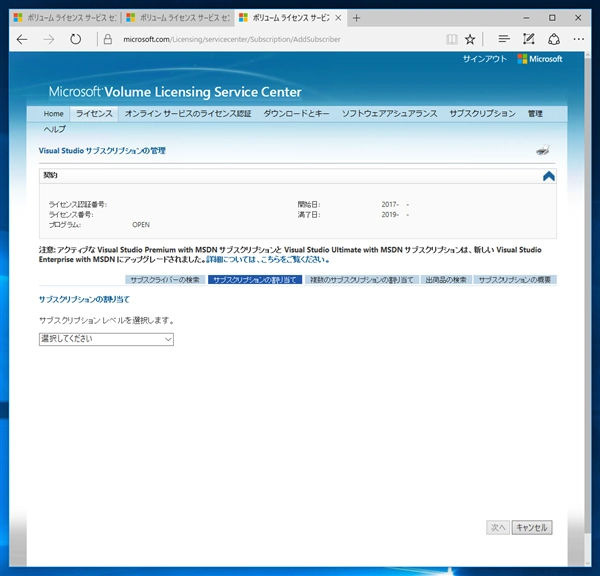Click the 次へ button
Screen dimensions: 600x576
(x=498, y=527)
